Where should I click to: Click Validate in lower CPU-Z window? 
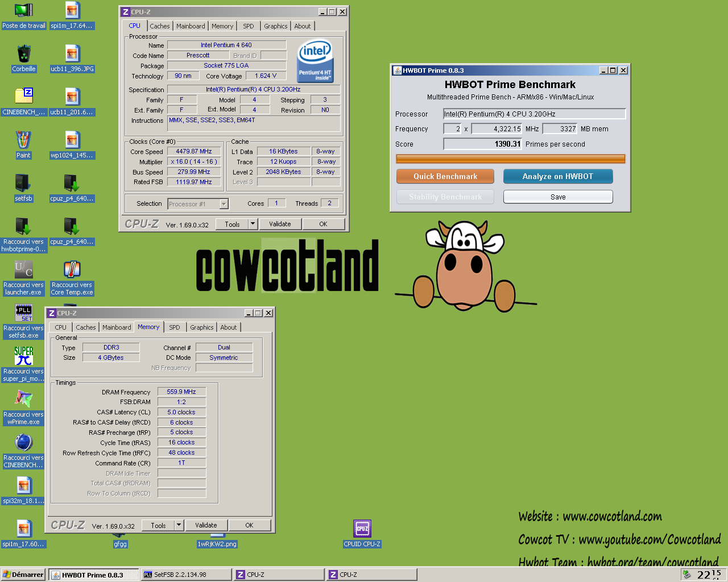pyautogui.click(x=206, y=525)
